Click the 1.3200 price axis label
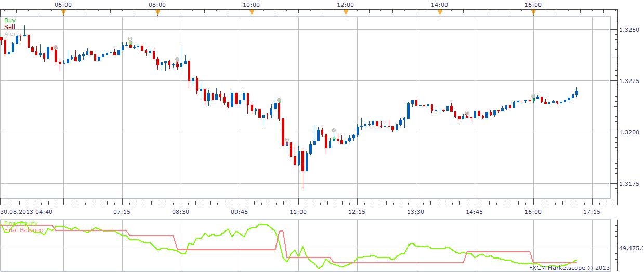 point(628,132)
